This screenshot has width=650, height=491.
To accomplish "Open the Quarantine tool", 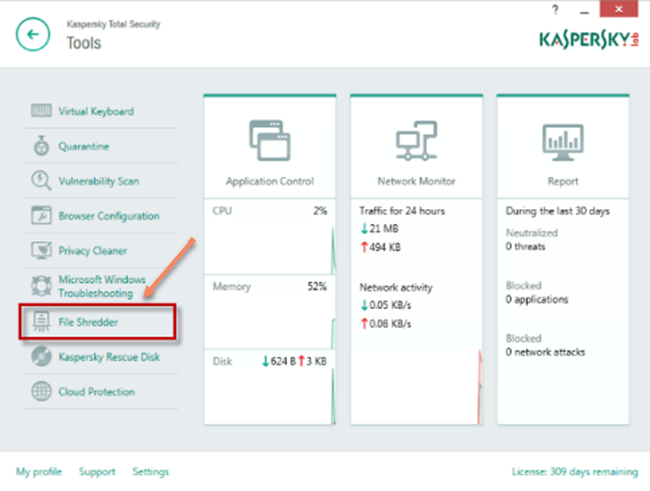I will 84,146.
